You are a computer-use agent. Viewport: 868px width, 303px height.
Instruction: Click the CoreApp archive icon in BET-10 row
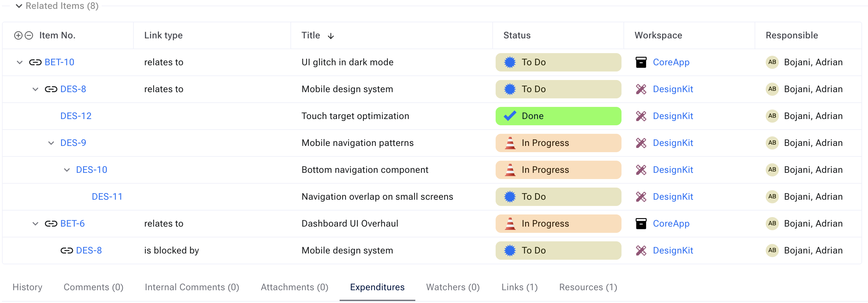pyautogui.click(x=641, y=62)
